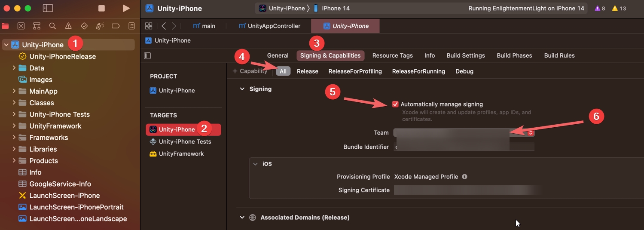Open the Find navigator magnifier icon
The image size is (644, 230).
[x=52, y=26]
